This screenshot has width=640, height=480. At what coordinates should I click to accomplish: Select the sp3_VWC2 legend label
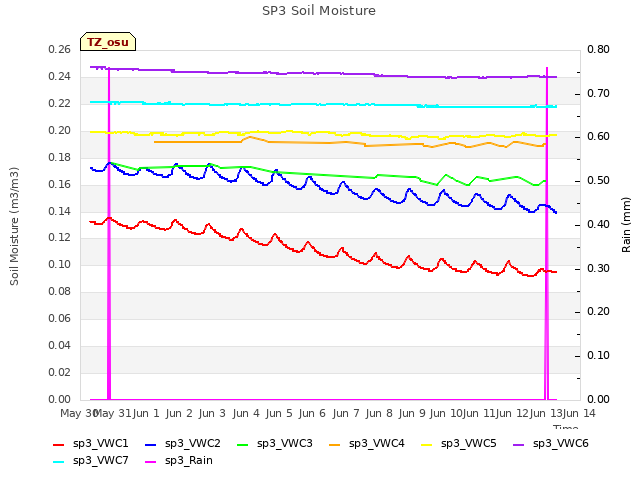tap(193, 443)
